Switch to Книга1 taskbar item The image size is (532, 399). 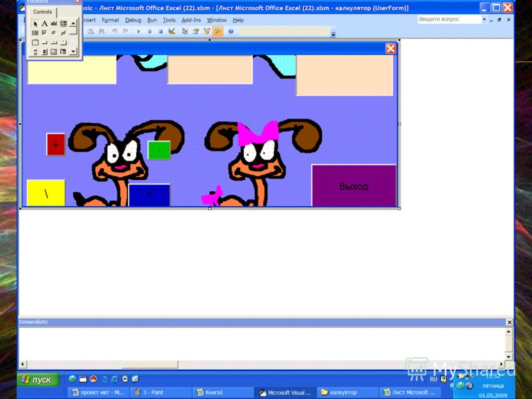pyautogui.click(x=224, y=392)
